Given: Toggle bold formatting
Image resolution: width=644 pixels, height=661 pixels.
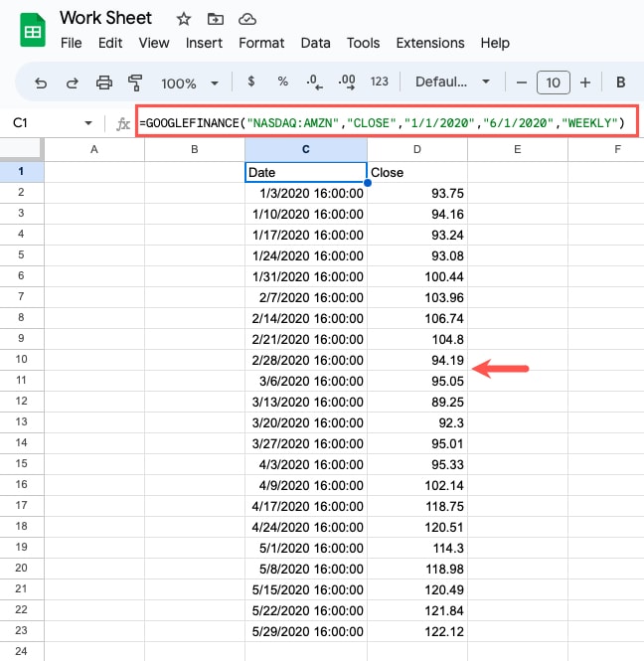Looking at the screenshot, I should [x=620, y=83].
